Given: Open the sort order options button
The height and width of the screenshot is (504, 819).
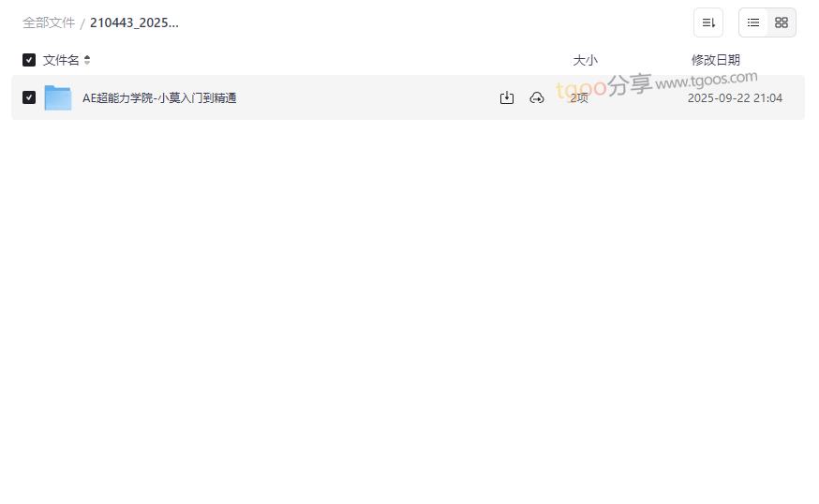Looking at the screenshot, I should (708, 22).
